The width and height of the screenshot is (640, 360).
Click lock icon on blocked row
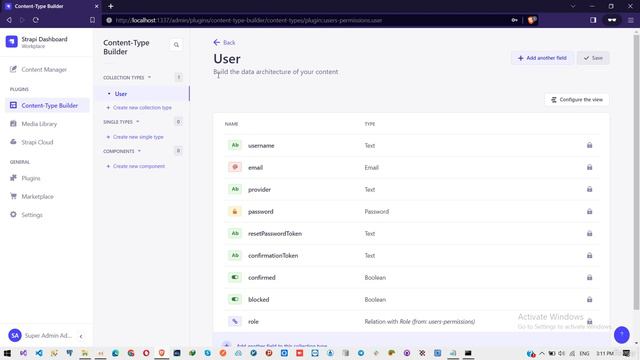pos(589,299)
